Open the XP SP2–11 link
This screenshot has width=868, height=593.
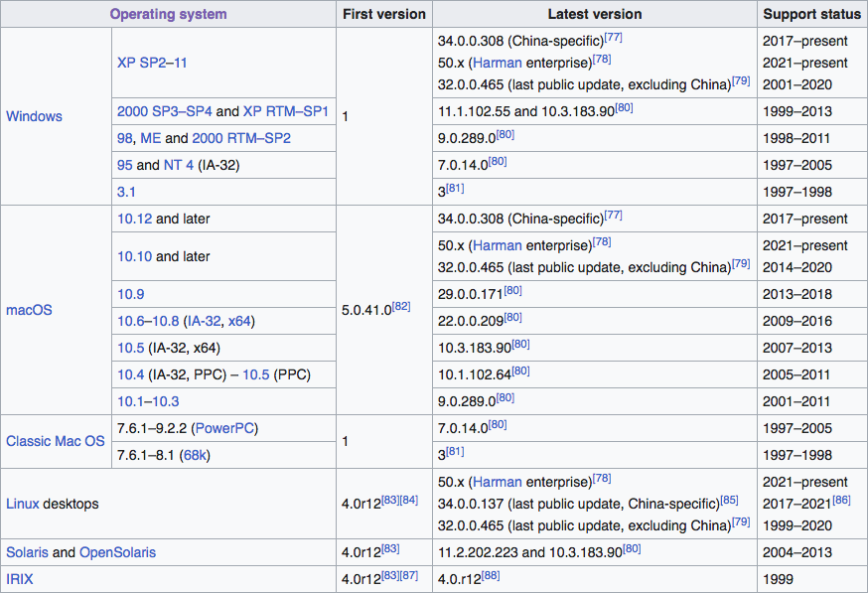152,63
